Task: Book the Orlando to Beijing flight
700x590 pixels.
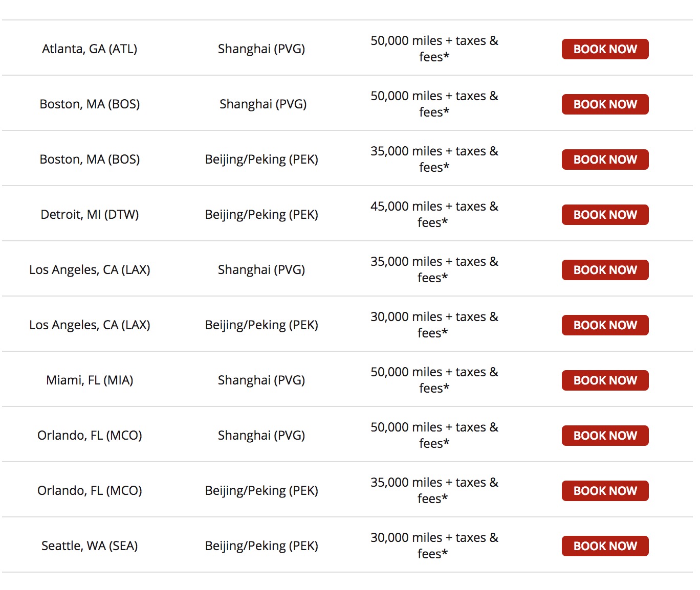Action: [605, 491]
